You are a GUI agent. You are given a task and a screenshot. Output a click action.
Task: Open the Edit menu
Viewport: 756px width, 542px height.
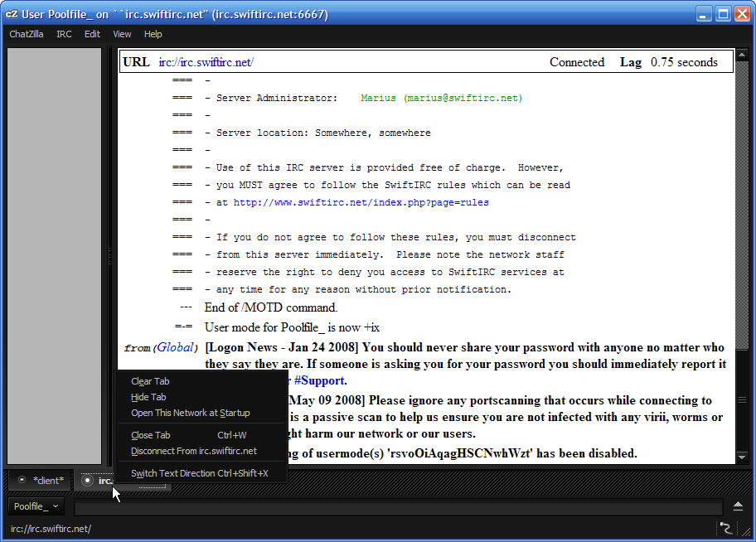click(x=92, y=34)
